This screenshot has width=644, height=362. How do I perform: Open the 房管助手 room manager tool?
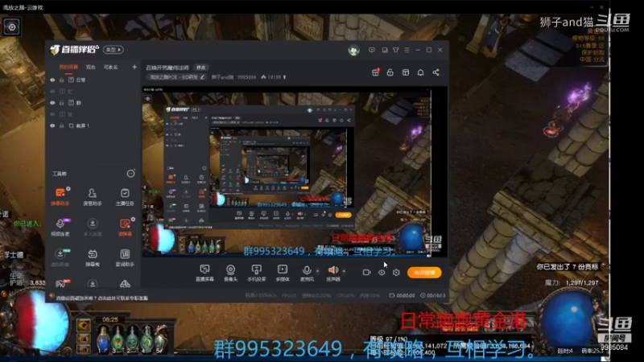click(x=92, y=196)
